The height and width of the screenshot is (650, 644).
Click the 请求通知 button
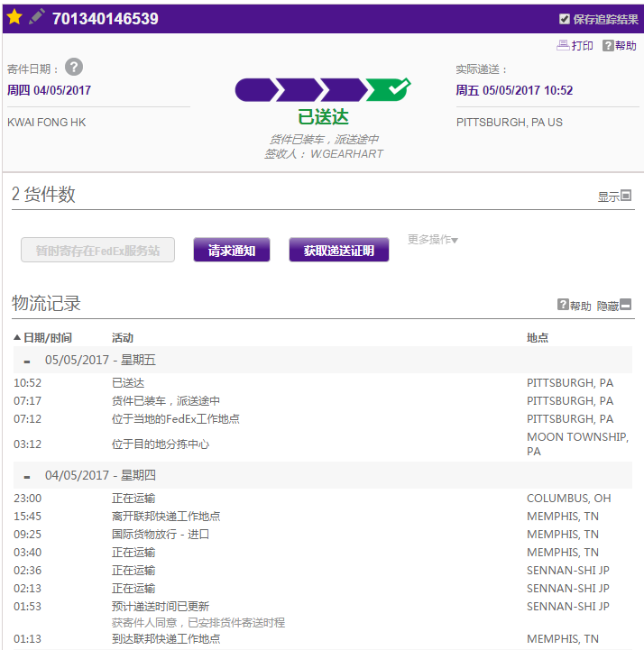click(232, 250)
